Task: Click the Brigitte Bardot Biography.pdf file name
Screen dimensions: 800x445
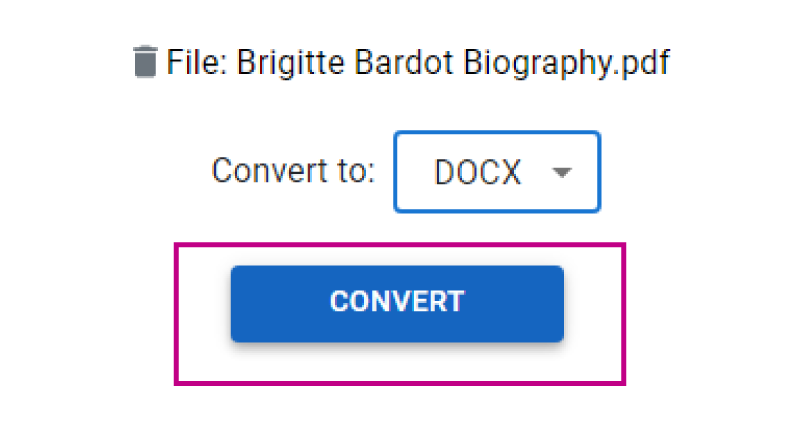Action: [x=453, y=62]
